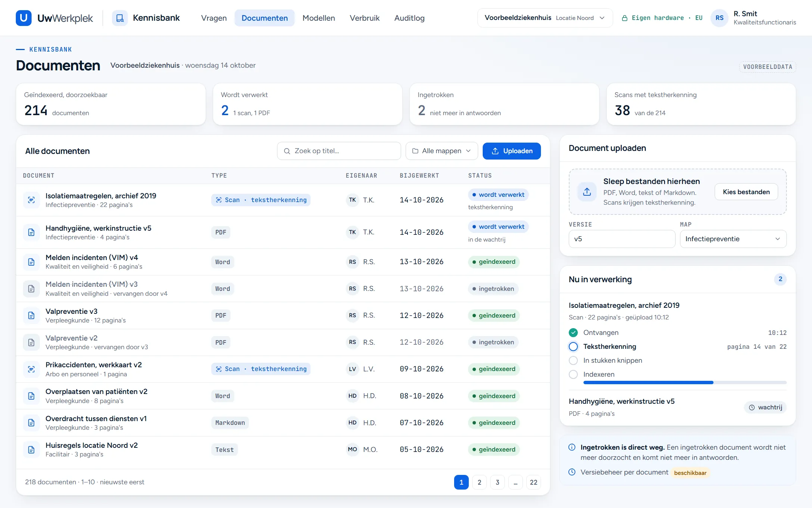The width and height of the screenshot is (812, 508).
Task: Click the scan icon for Isolatiemaatregelen archief 2019
Action: coord(32,200)
